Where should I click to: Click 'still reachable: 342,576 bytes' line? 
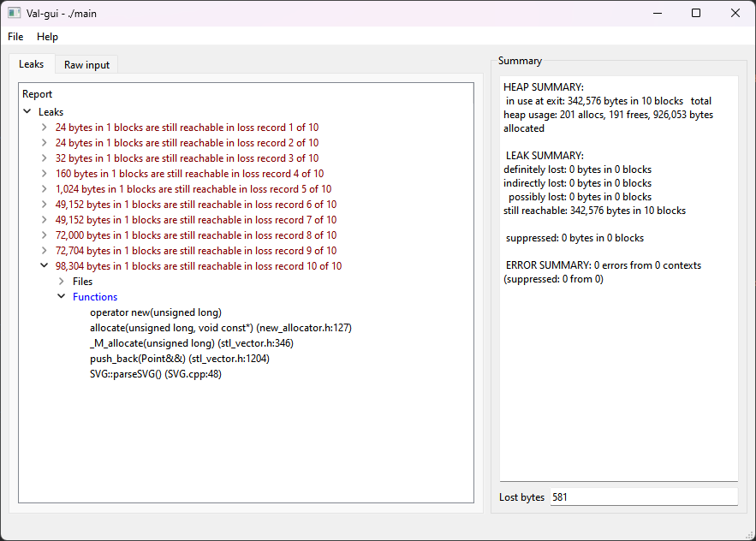coord(594,211)
